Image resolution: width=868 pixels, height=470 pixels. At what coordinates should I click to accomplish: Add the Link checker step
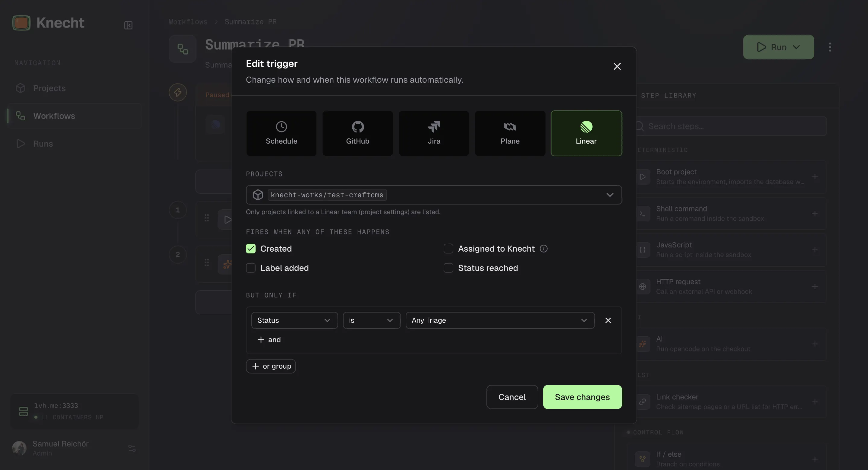click(x=815, y=402)
